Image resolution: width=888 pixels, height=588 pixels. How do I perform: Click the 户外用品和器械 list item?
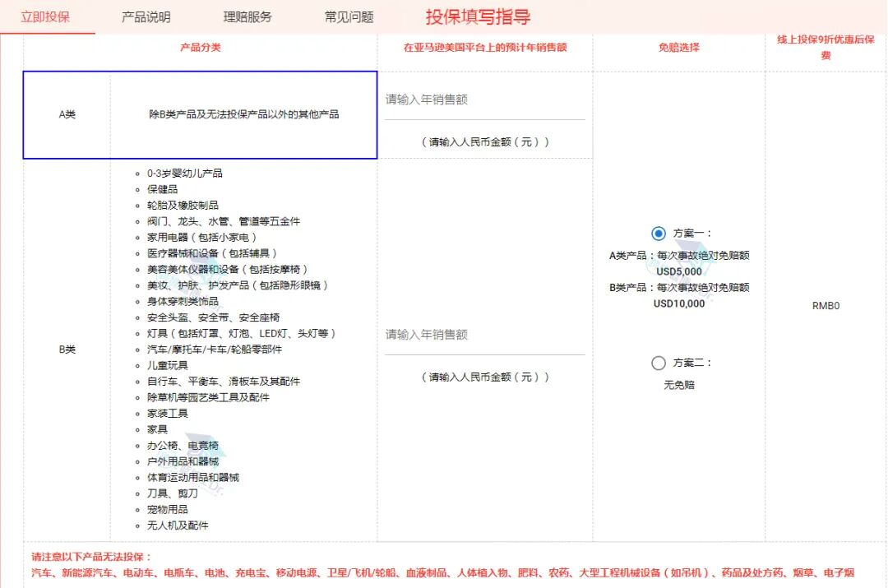pyautogui.click(x=183, y=461)
